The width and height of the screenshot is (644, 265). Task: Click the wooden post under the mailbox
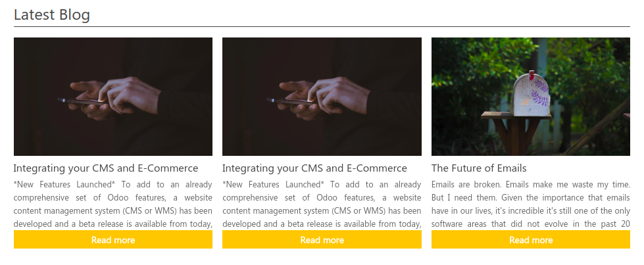pos(516,135)
